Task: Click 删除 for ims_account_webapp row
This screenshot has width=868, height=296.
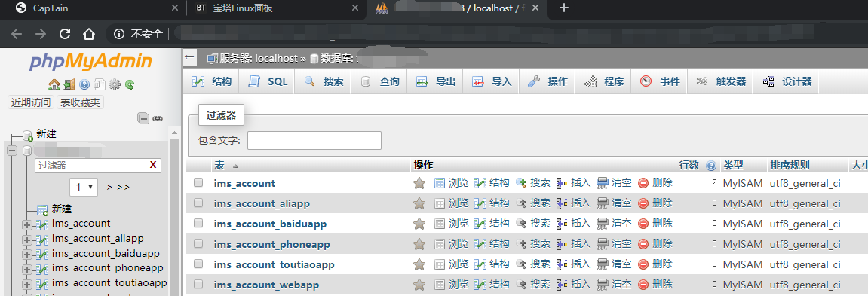Action: (x=655, y=285)
